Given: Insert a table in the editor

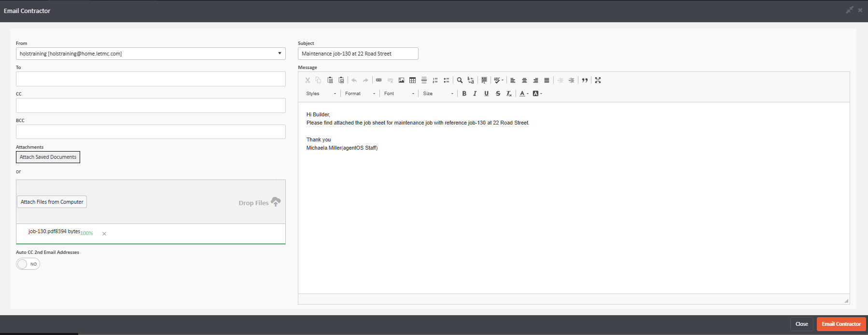Looking at the screenshot, I should click(412, 80).
